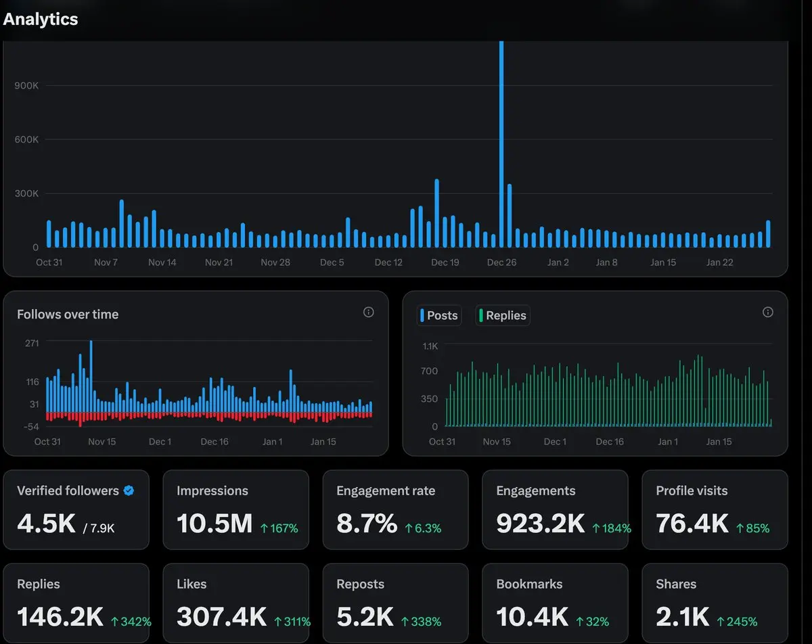Click the 271 peak bar in Follows chart
This screenshot has width=812, height=644.
pyautogui.click(x=91, y=376)
